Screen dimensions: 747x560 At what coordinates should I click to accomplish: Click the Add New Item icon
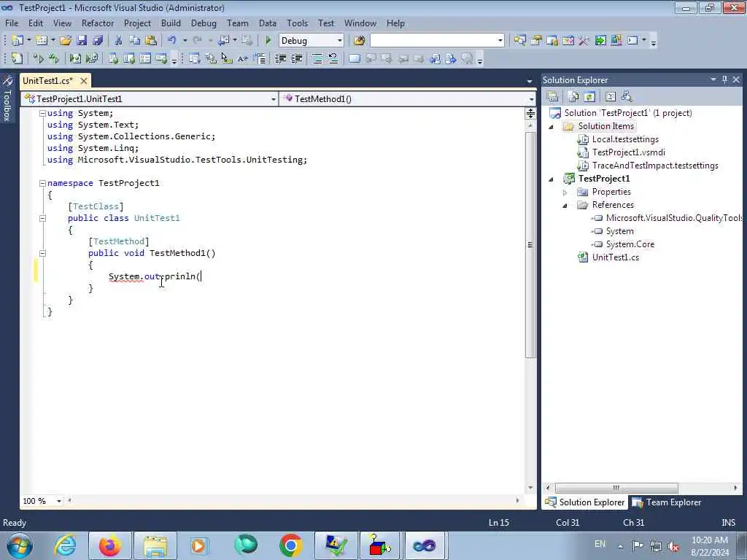(x=42, y=41)
